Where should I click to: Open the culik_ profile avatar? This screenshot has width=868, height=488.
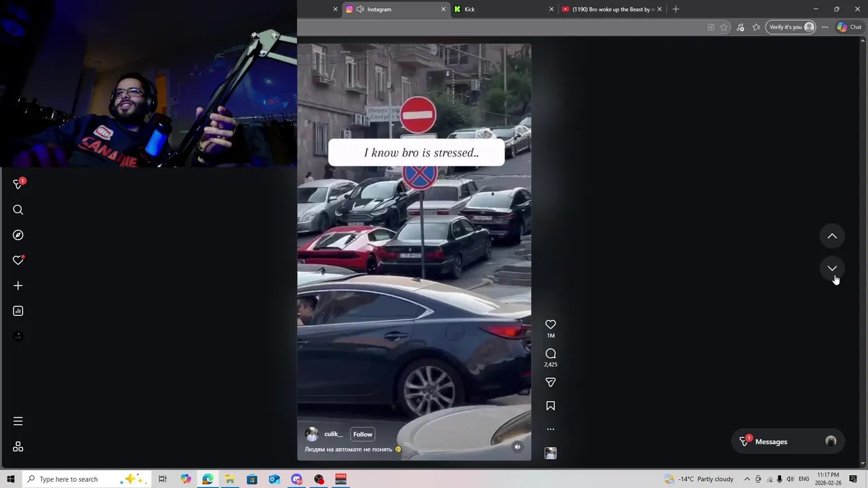coord(312,434)
